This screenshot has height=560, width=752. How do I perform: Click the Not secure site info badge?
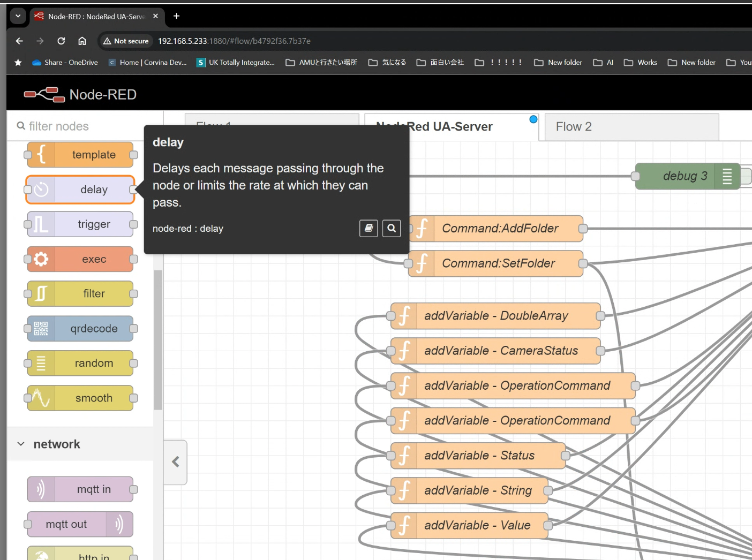tap(126, 41)
